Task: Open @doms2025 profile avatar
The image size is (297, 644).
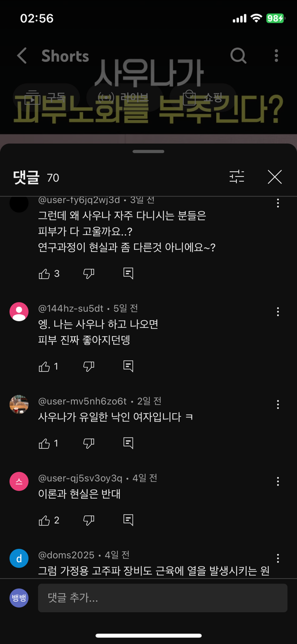Action: click(x=19, y=559)
